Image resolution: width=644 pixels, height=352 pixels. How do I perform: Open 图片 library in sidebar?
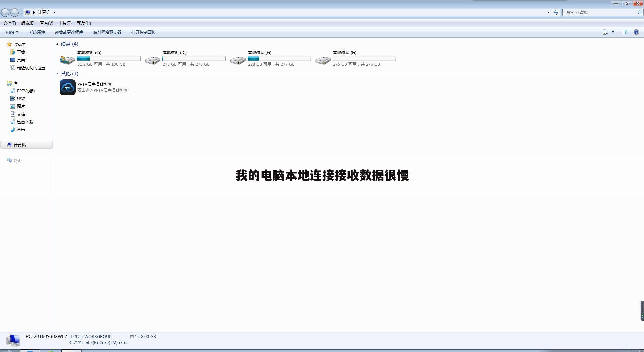coord(17,106)
